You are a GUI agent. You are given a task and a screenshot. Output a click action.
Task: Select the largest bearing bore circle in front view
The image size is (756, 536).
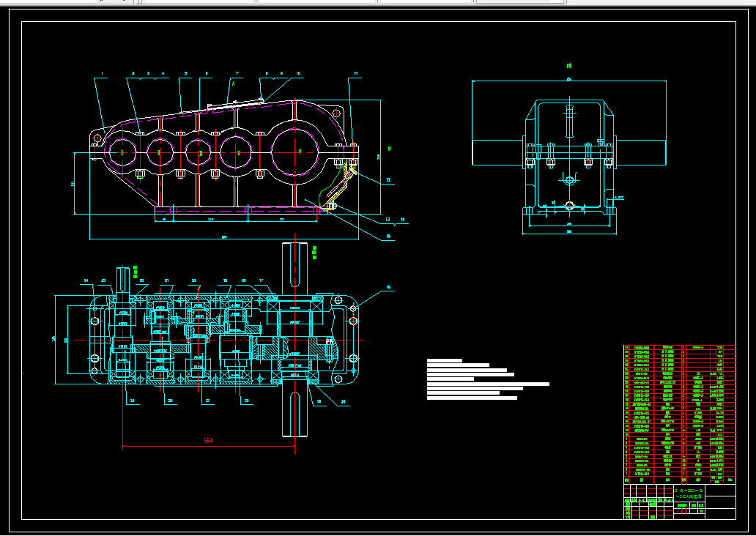(297, 152)
